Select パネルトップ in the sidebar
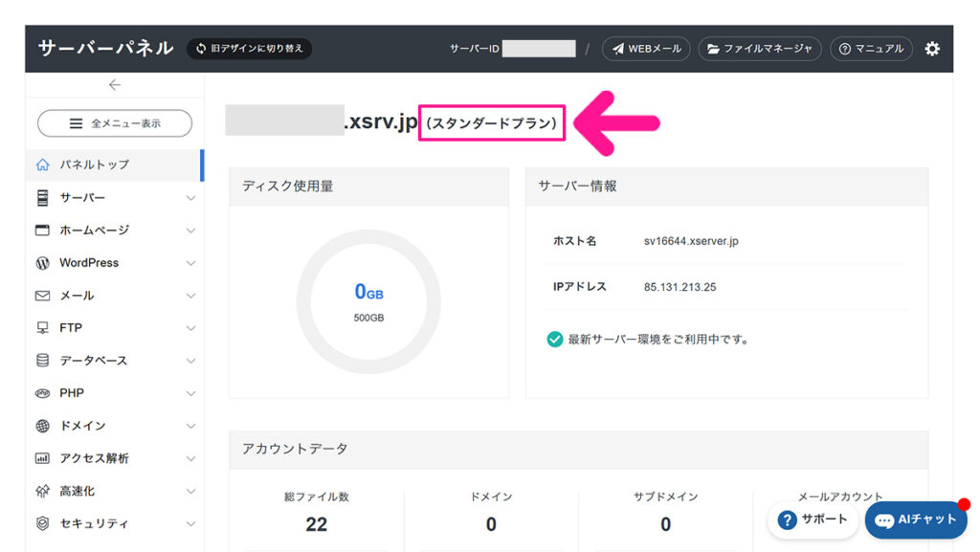The width and height of the screenshot is (980, 552). pyautogui.click(x=94, y=165)
